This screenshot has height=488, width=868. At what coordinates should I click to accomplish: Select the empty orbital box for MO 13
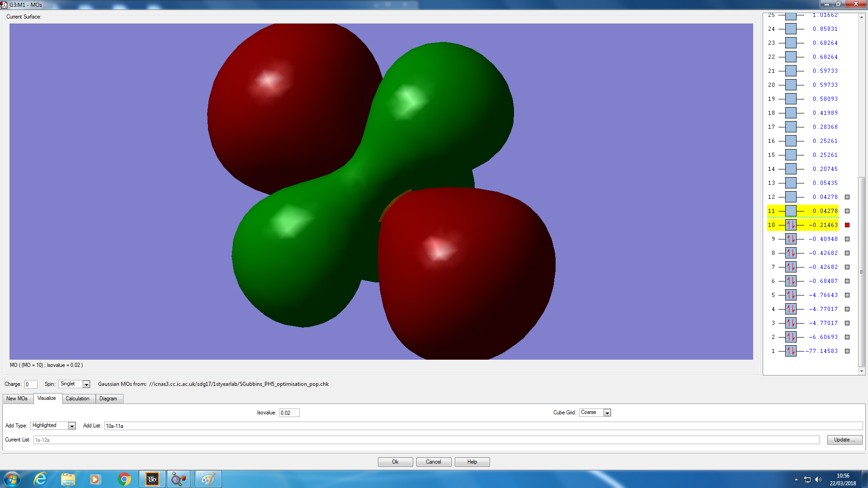coord(791,183)
